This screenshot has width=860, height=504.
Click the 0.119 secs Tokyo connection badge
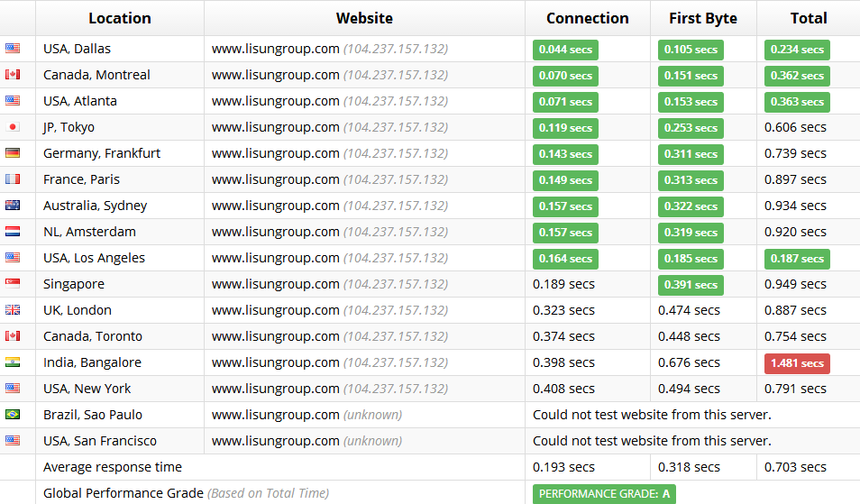[x=565, y=128]
